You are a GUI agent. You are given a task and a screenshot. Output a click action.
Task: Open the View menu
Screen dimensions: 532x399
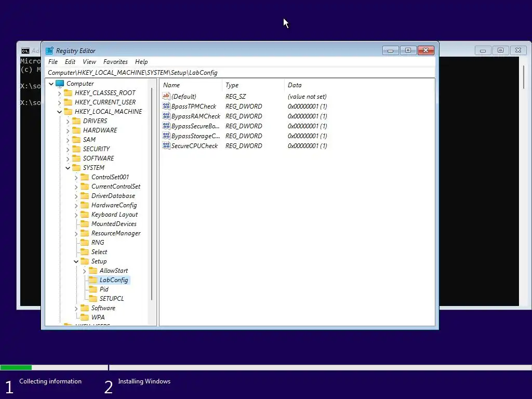pos(89,62)
